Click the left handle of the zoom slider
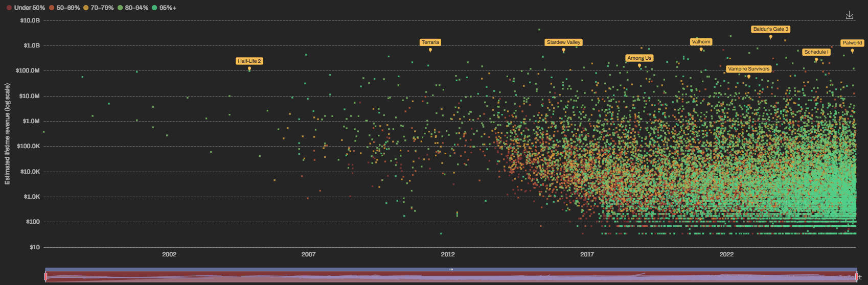868x285 pixels. (45, 276)
